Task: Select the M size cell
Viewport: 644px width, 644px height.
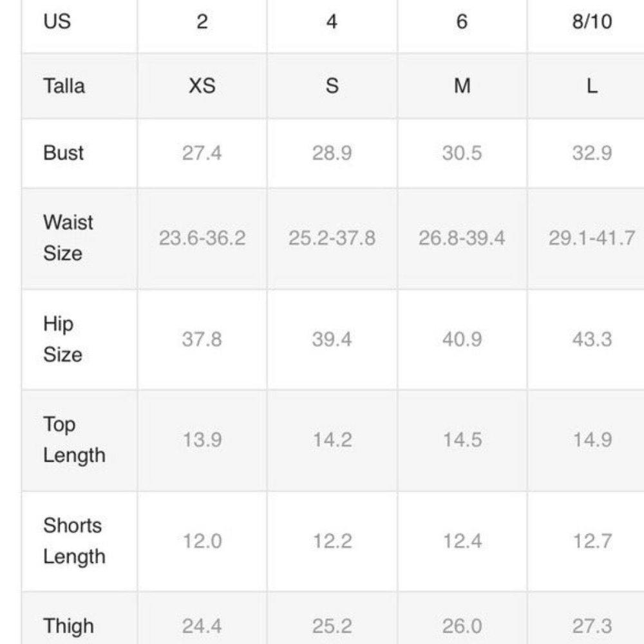Action: click(462, 86)
